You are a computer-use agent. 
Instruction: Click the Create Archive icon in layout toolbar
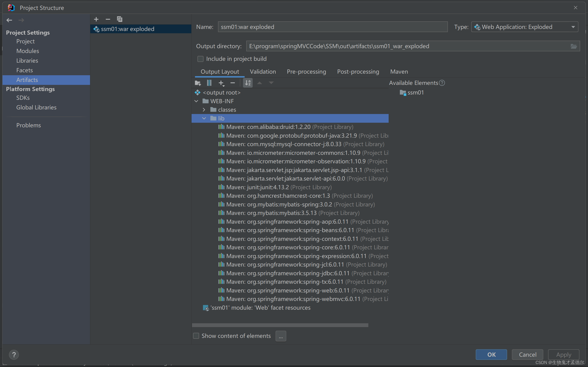coord(209,83)
